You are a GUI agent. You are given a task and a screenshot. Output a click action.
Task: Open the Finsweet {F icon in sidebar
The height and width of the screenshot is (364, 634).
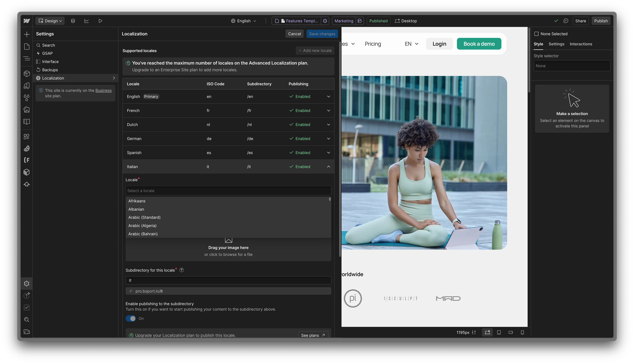pos(27,160)
